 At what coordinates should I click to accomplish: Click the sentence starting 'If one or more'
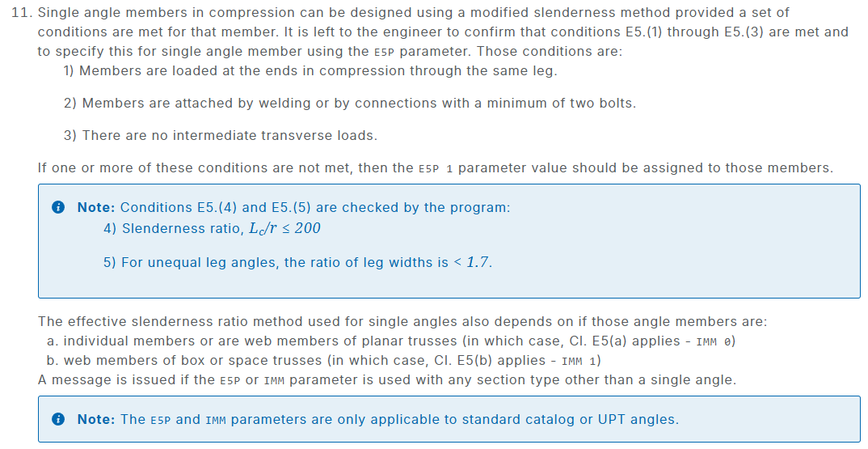click(x=435, y=168)
